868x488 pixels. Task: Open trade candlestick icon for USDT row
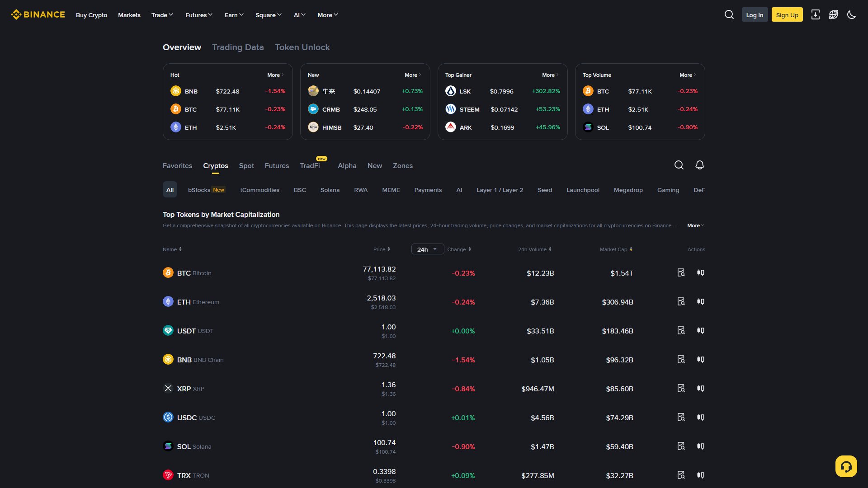point(700,330)
